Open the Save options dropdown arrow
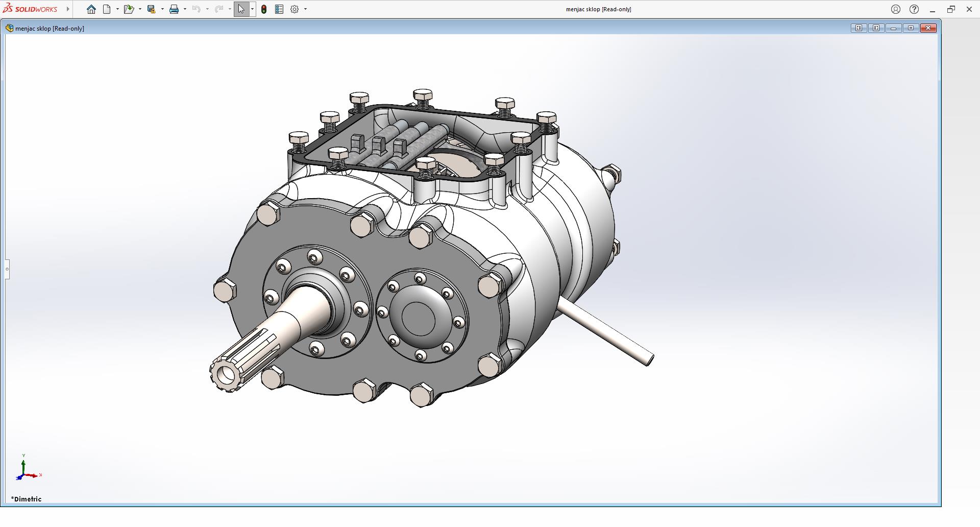980x527 pixels. tap(162, 9)
